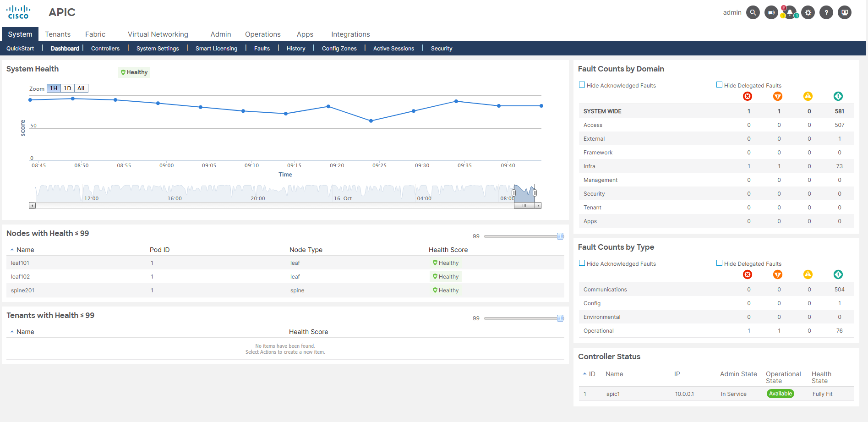Click the yellow minor fault icon in Fault Counts by Type
This screenshot has height=422, width=868.
coord(808,274)
